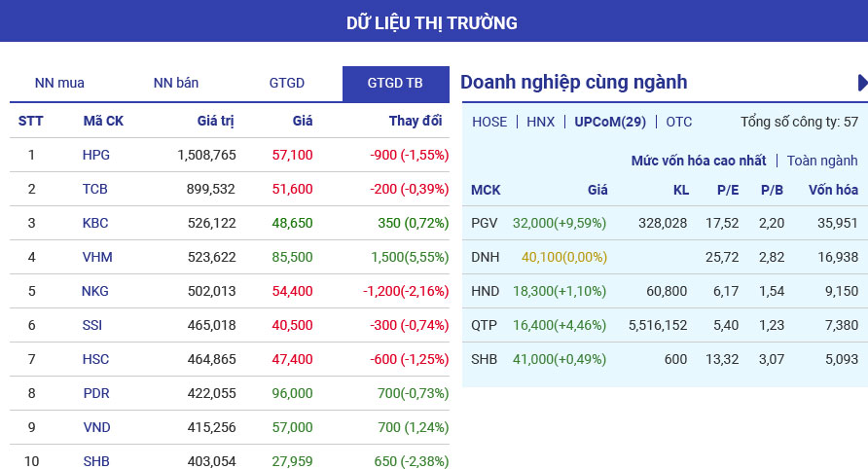Open SHB ticker in the GTGD TB list
The width and height of the screenshot is (868, 469).
pos(96,461)
